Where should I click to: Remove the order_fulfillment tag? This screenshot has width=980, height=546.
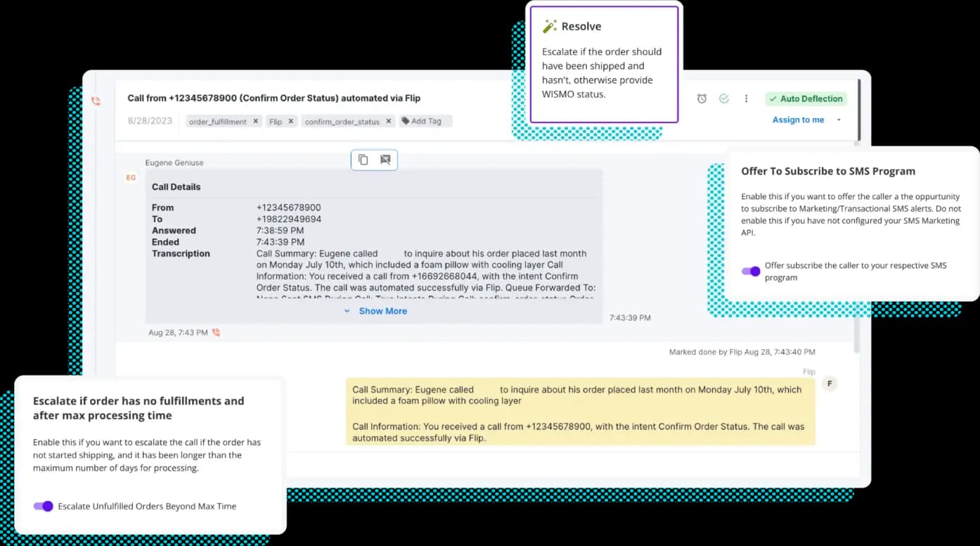coord(254,120)
